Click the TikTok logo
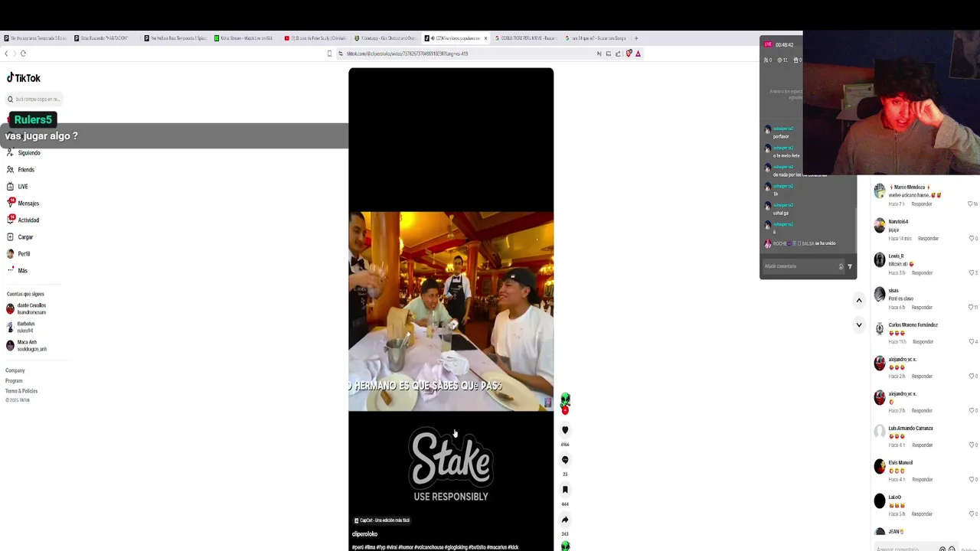This screenshot has width=980, height=551. coord(24,77)
